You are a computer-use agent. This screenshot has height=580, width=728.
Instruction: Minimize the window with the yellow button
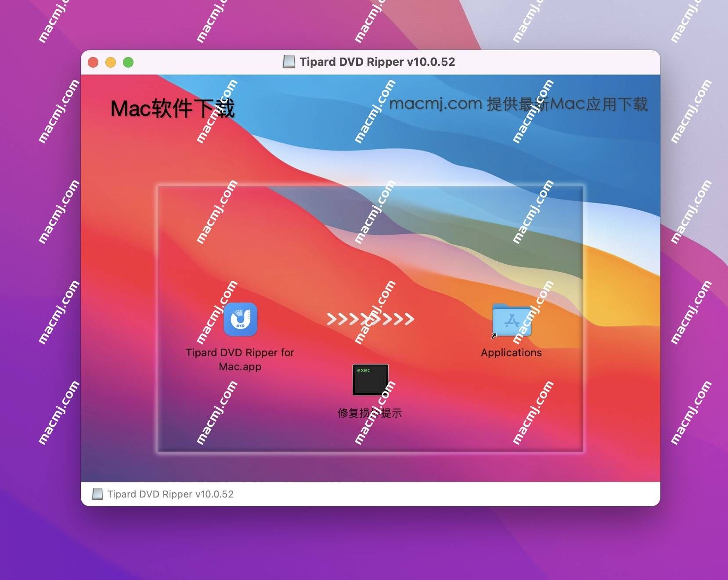pyautogui.click(x=111, y=62)
